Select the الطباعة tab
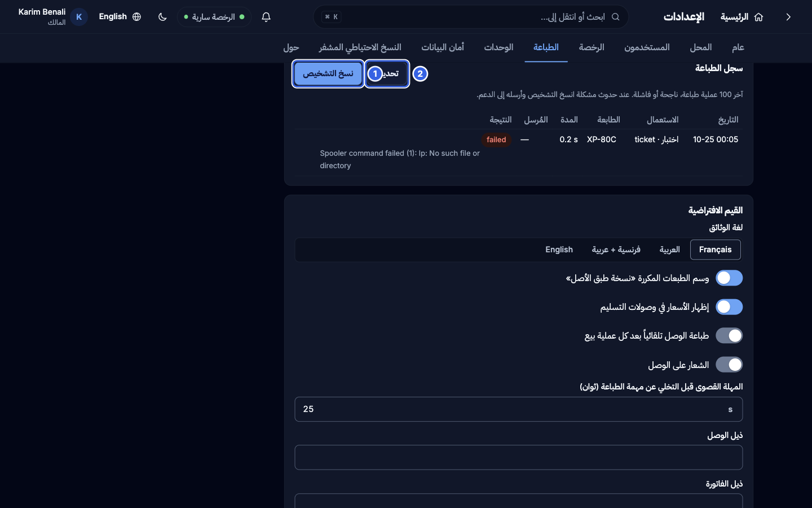Image resolution: width=812 pixels, height=508 pixels. tap(546, 47)
